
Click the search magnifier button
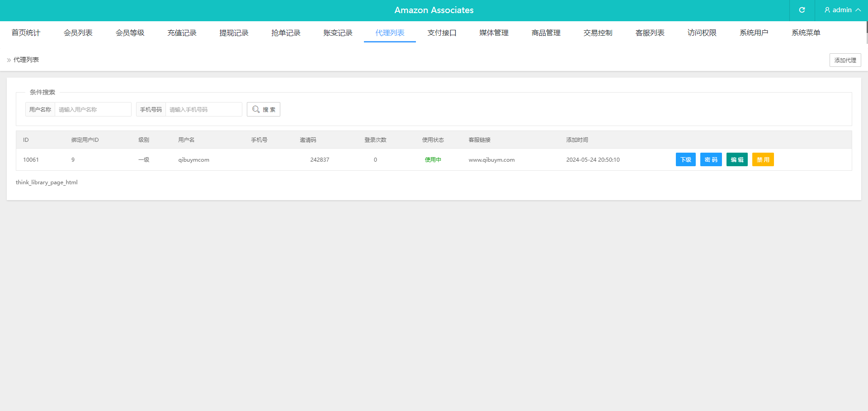[x=264, y=109]
